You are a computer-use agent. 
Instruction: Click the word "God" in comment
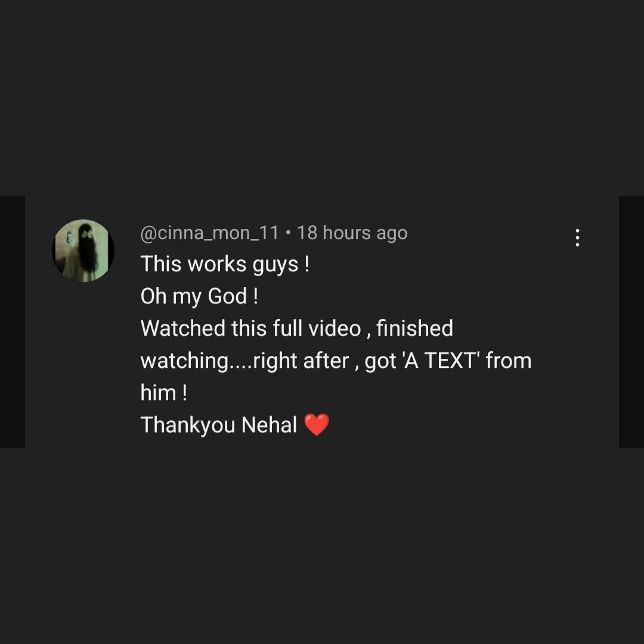(x=227, y=296)
